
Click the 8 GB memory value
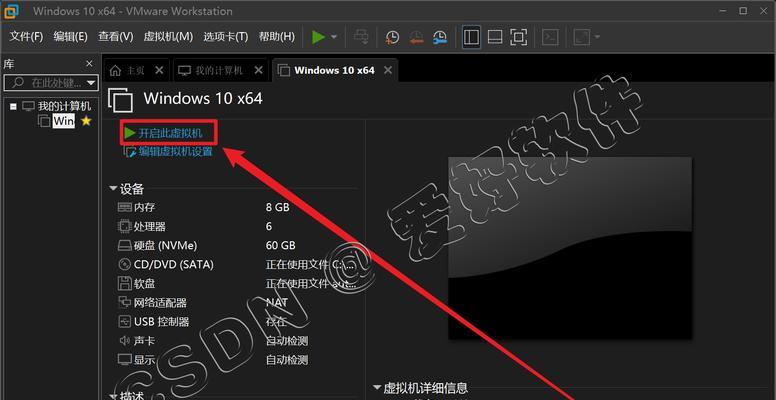pos(278,207)
